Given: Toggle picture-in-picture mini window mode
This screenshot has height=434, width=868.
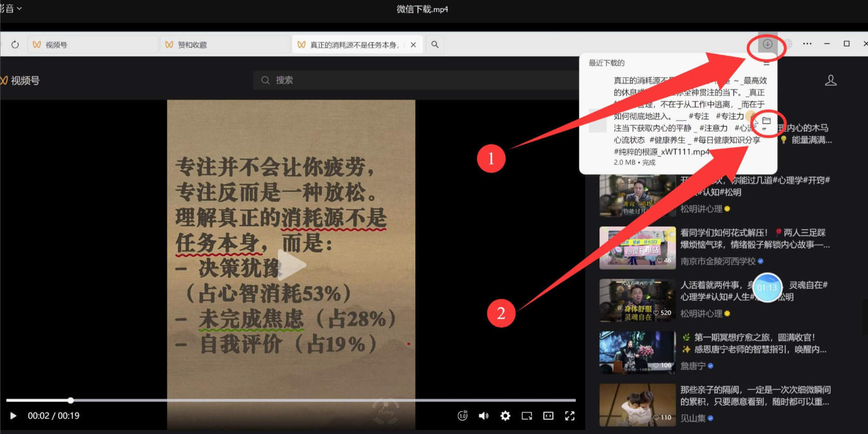Looking at the screenshot, I should [x=527, y=416].
